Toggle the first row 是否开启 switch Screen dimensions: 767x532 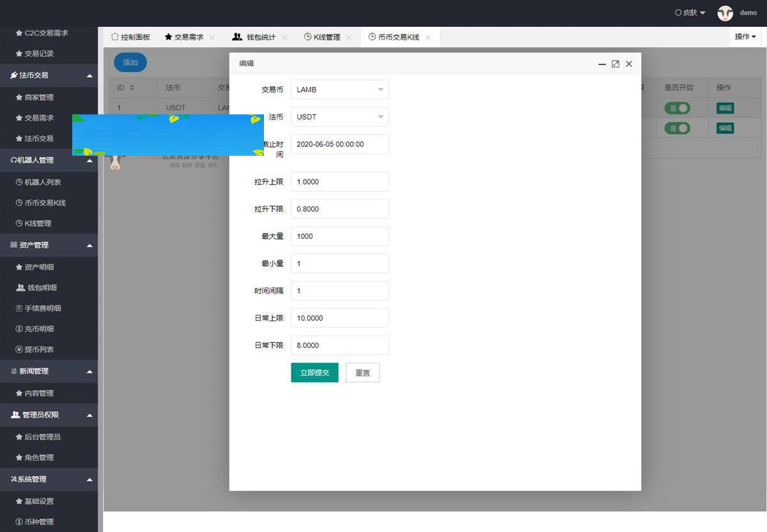tap(678, 108)
